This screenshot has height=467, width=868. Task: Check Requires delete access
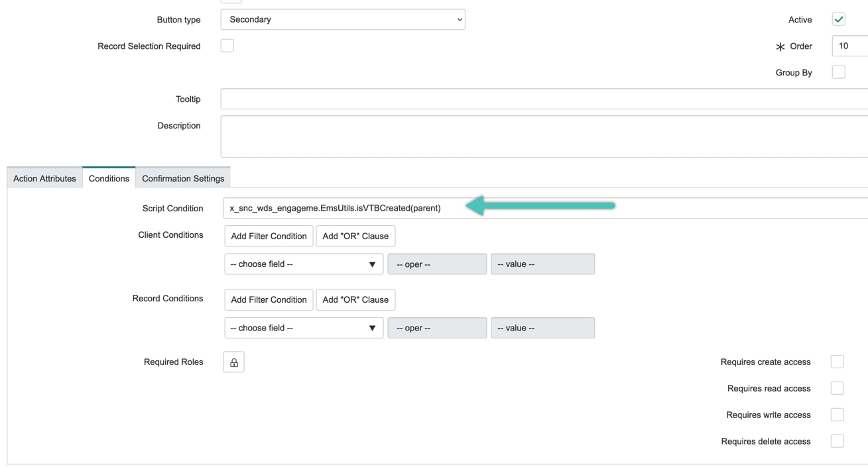tap(837, 441)
